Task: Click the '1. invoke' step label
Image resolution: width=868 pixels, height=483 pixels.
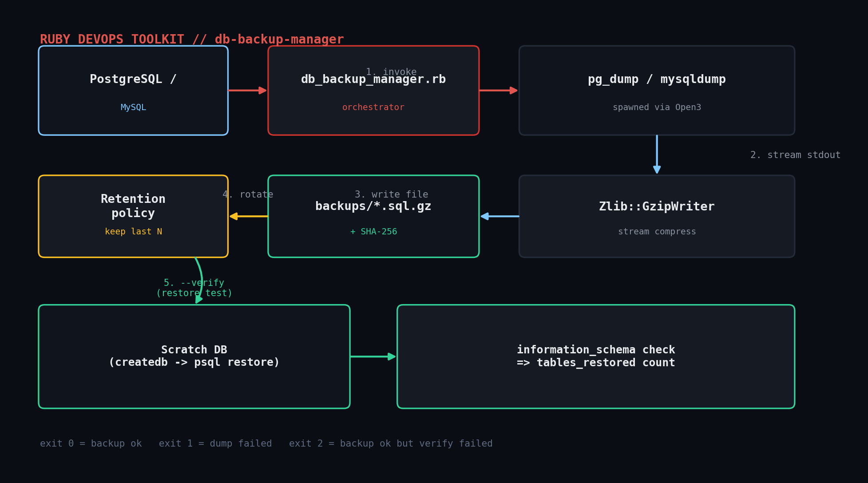Action: 391,72
